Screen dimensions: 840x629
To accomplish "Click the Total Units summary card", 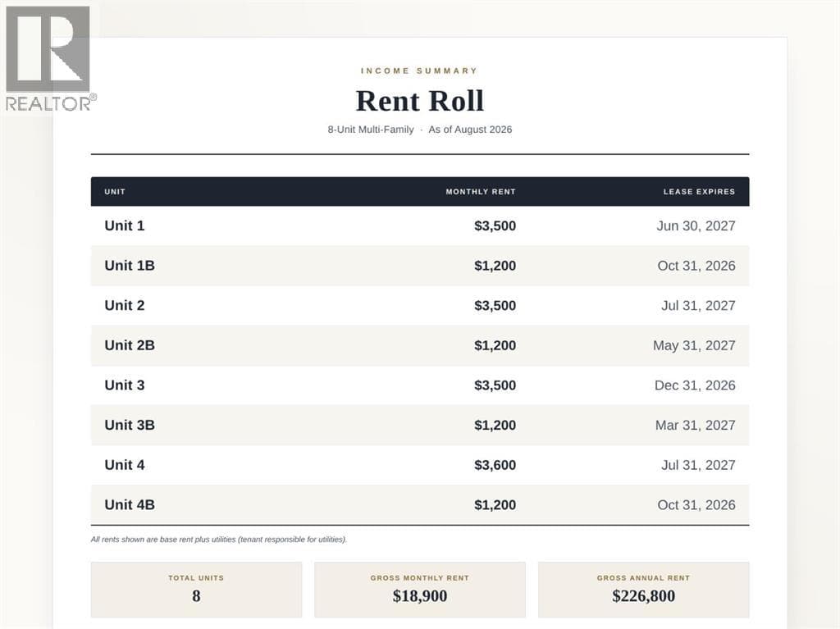I will point(196,590).
